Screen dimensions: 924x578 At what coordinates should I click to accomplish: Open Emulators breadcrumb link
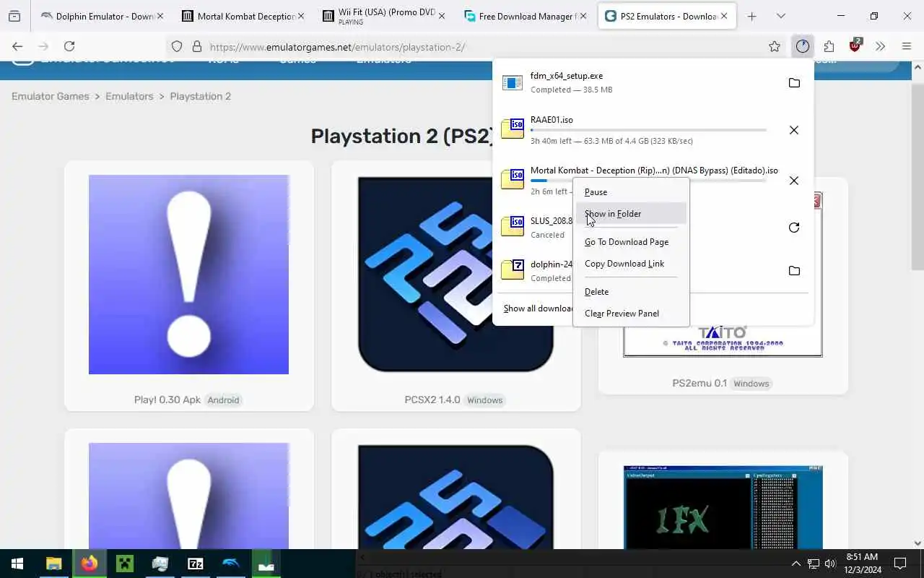point(129,96)
